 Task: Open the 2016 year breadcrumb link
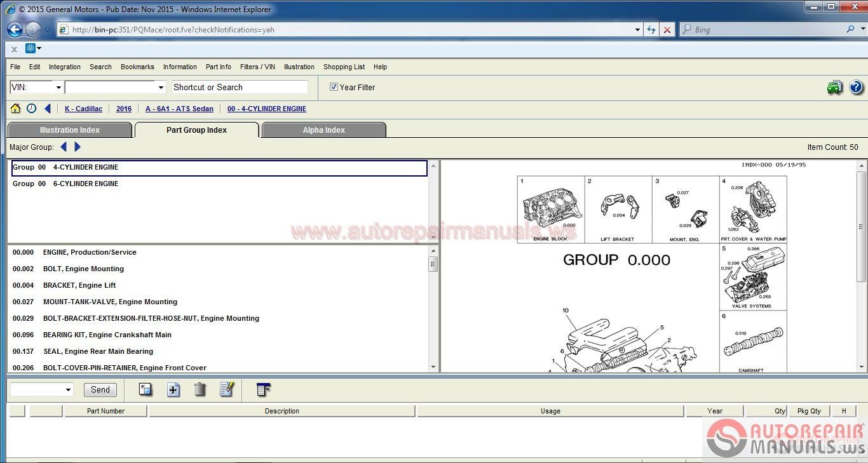[x=124, y=109]
